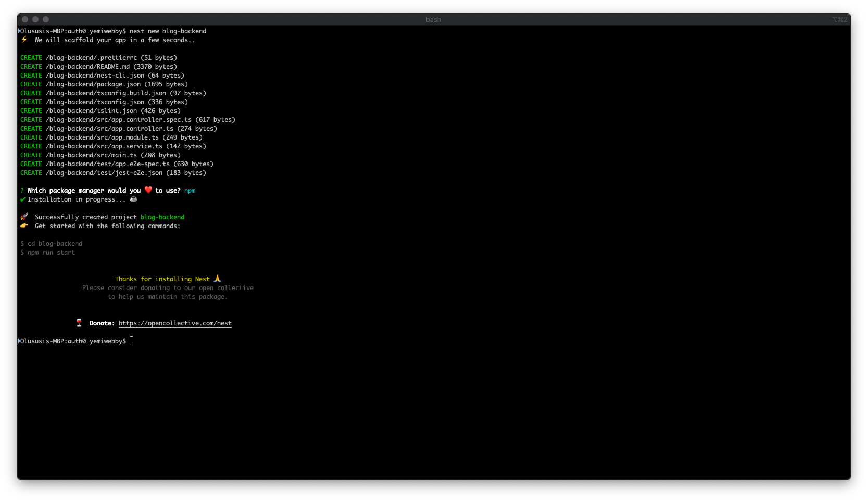Minimize the bash terminal window

pos(35,19)
